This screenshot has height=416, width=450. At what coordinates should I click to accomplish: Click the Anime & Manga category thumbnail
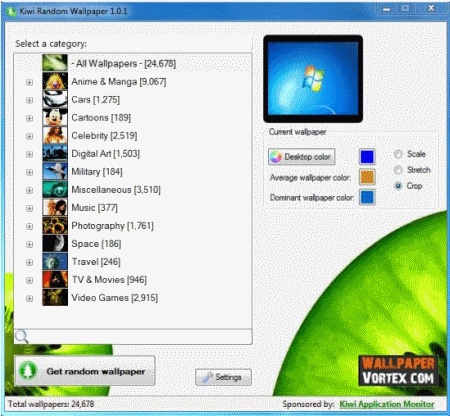pos(55,81)
